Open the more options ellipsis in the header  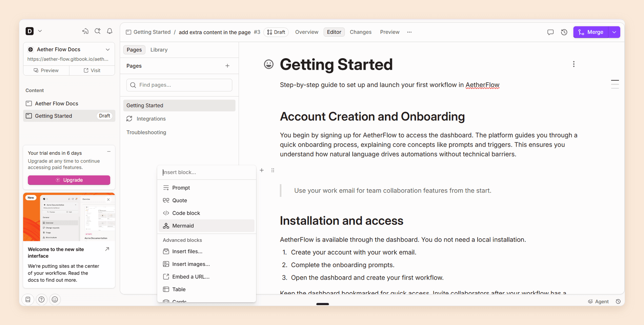pyautogui.click(x=409, y=32)
